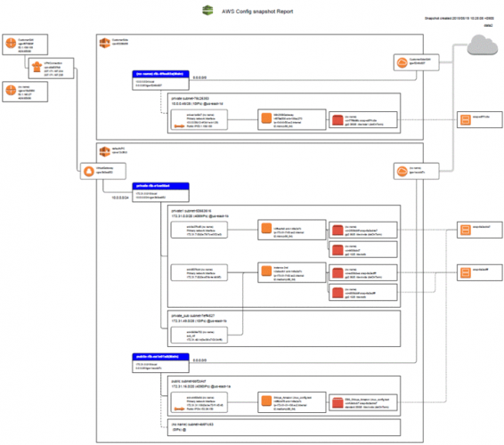The height and width of the screenshot is (445, 504).
Task: Select the CustomerGW customer gateway icon
Action: pos(11,43)
